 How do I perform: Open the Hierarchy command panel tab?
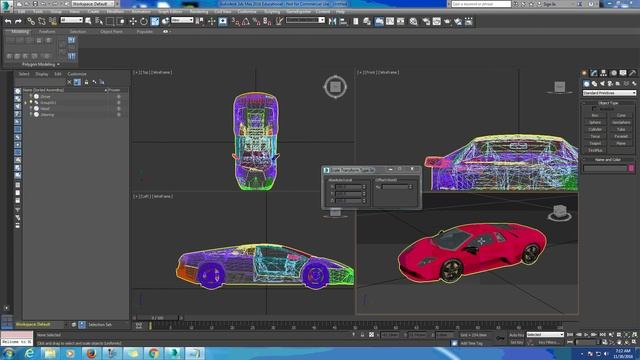point(603,73)
